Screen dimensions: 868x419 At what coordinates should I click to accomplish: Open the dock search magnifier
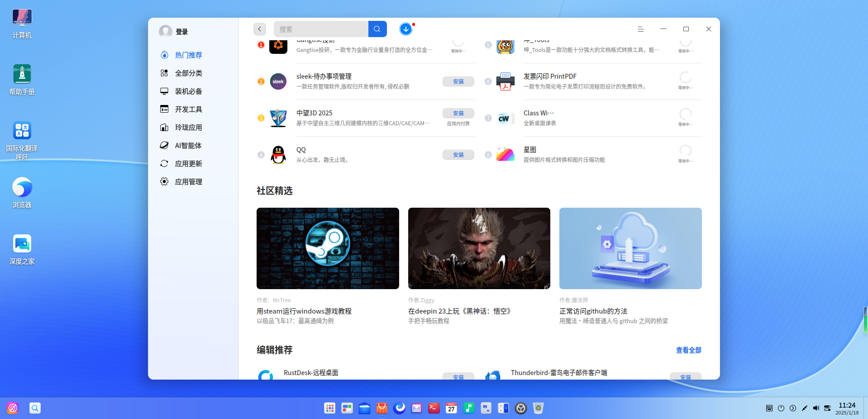point(35,408)
